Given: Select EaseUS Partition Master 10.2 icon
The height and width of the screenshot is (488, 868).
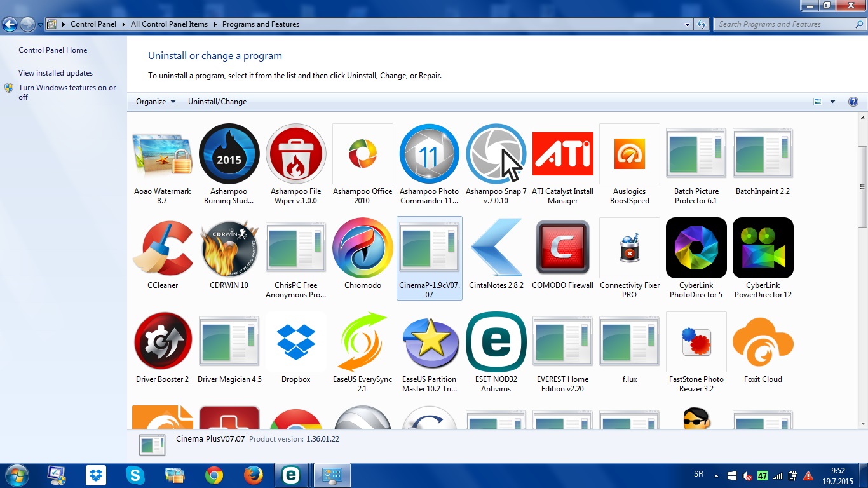Looking at the screenshot, I should [x=430, y=342].
